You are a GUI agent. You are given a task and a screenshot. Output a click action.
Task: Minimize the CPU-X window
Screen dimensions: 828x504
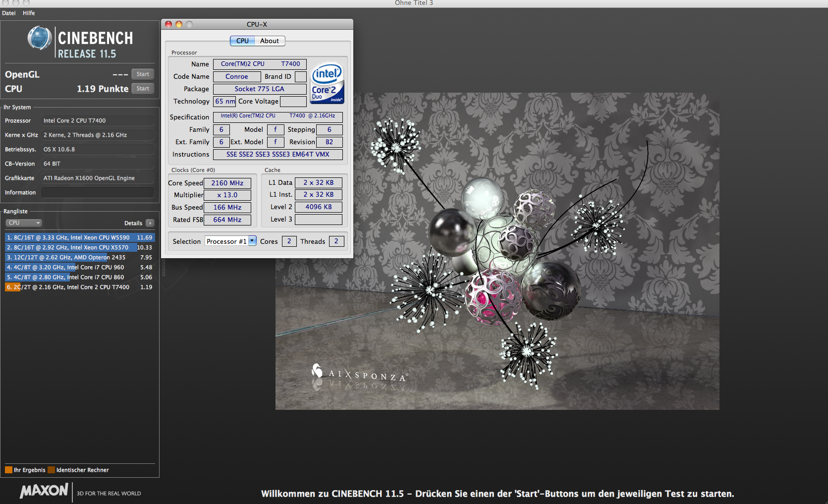click(x=179, y=24)
